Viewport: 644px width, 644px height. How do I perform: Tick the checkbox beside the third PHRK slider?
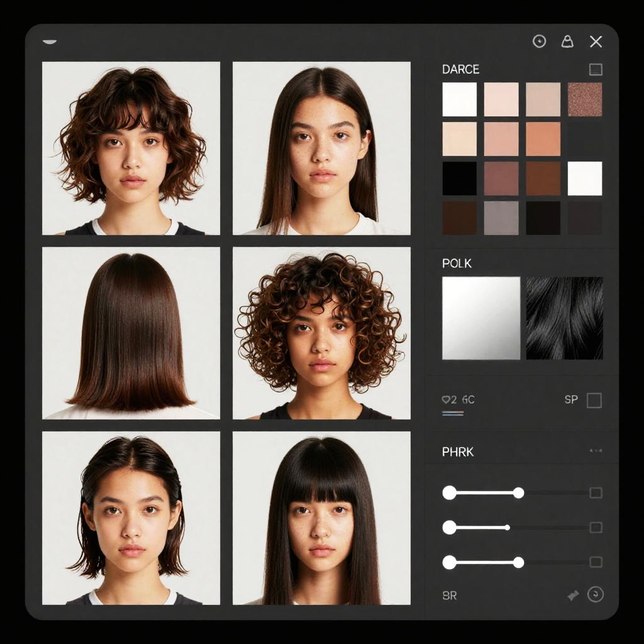596,562
